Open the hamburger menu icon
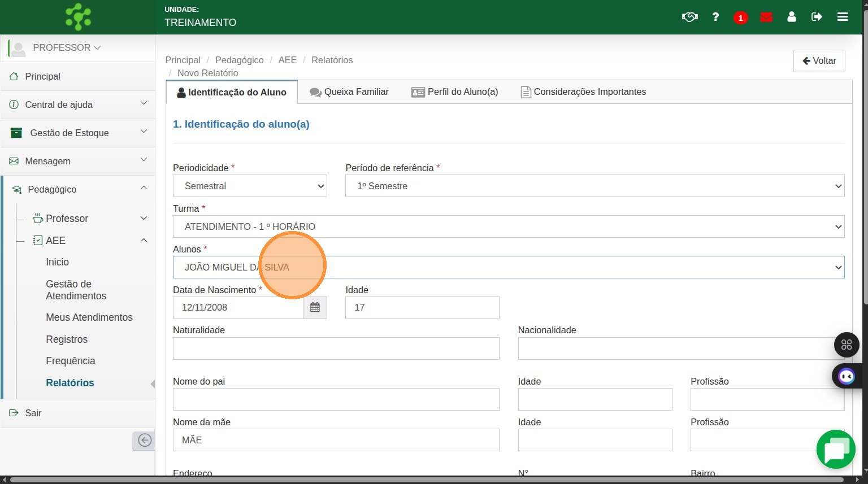Viewport: 868px width, 484px height. point(843,17)
